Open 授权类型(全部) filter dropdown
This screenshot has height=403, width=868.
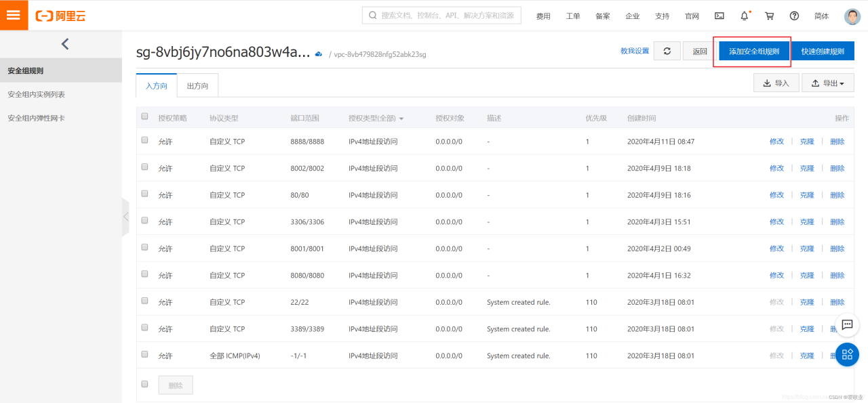tap(376, 118)
